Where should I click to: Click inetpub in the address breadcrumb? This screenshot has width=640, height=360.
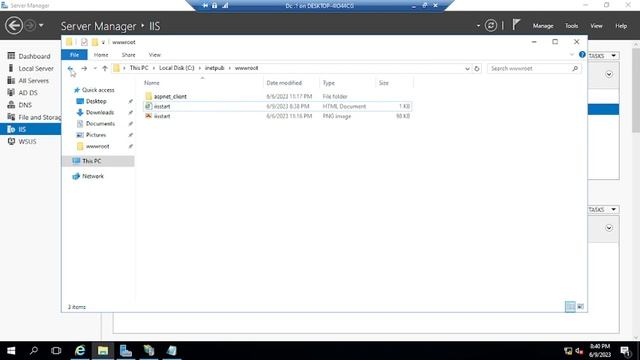(214, 68)
